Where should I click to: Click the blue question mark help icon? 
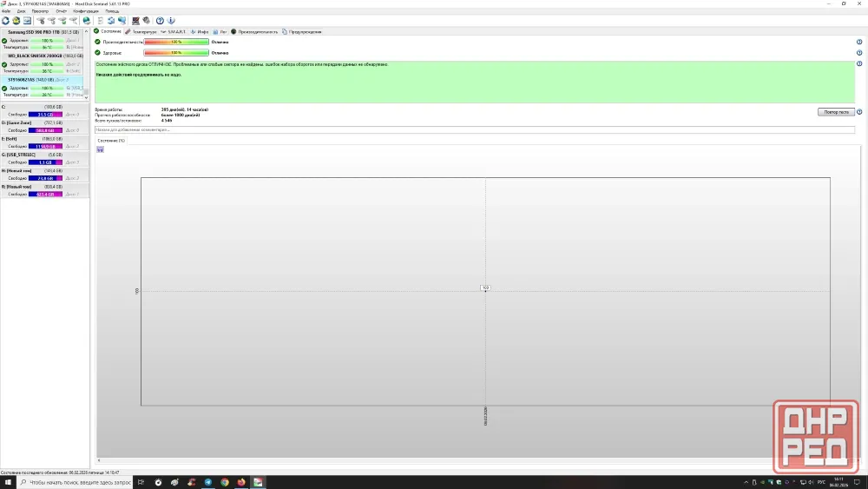click(160, 21)
